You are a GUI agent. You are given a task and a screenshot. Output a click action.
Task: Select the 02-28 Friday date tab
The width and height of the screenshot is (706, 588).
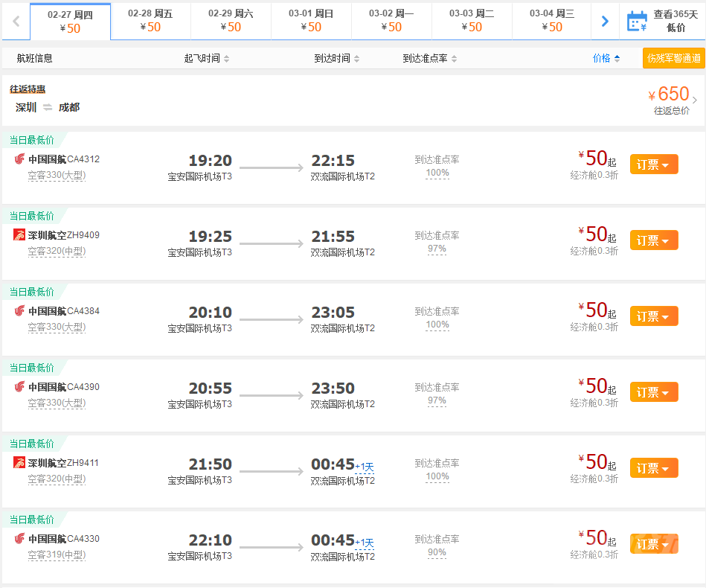coord(150,21)
